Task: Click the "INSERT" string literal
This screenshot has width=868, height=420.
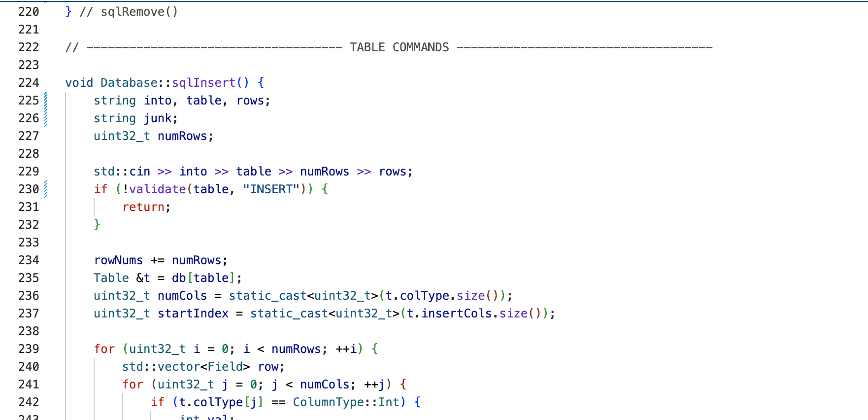Action: click(271, 189)
